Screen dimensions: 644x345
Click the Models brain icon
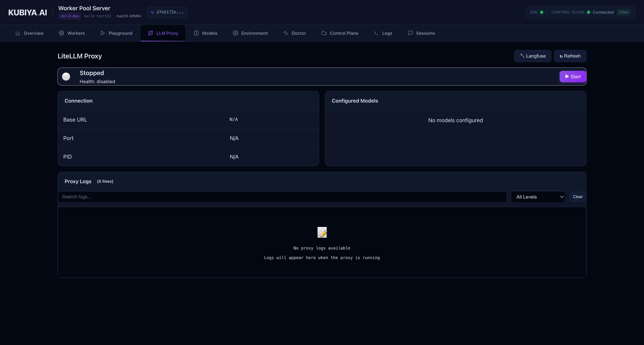pyautogui.click(x=196, y=33)
